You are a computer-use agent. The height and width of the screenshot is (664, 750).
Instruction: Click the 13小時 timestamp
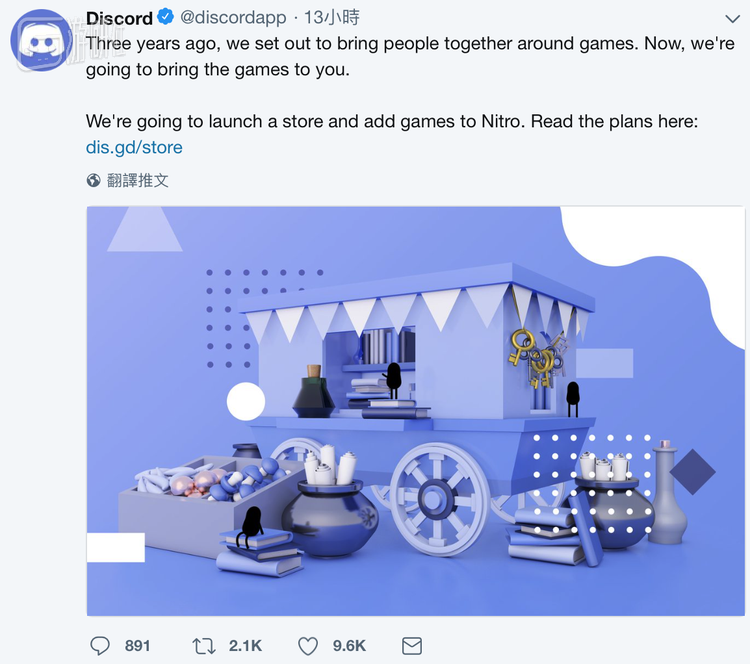tap(331, 18)
